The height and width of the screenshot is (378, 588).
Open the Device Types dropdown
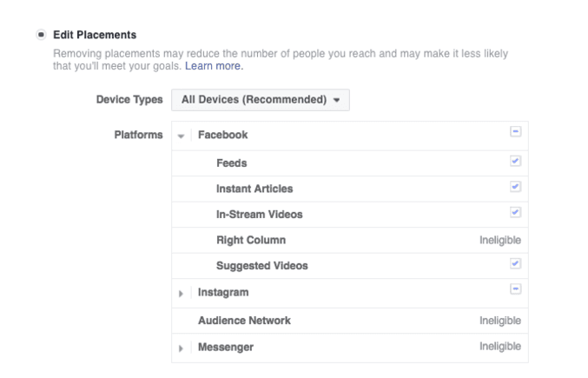260,100
